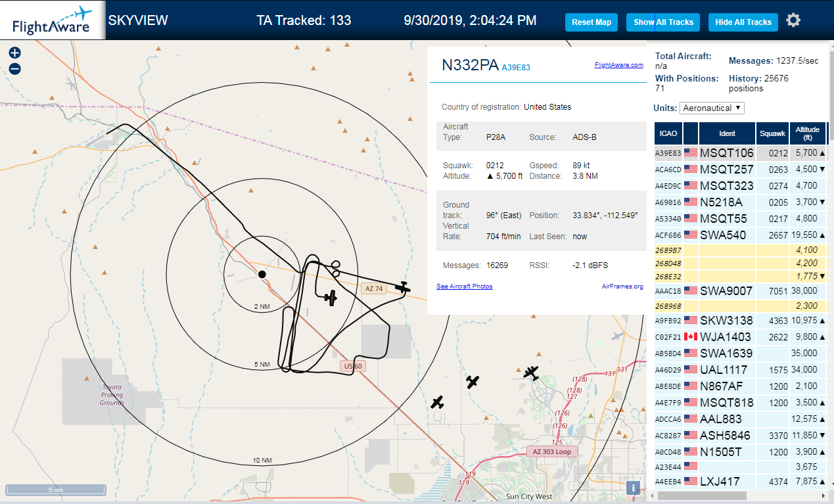Select the N1505T row
The width and height of the screenshot is (834, 504).
point(740,452)
